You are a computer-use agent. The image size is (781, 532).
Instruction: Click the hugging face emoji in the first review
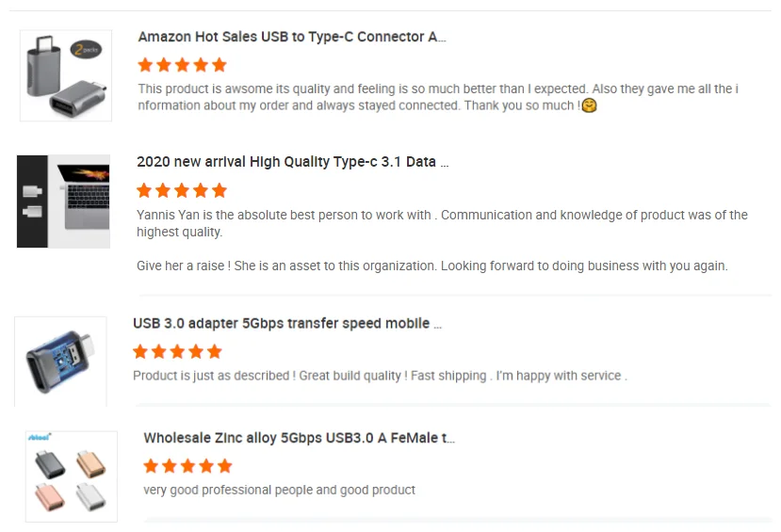pos(591,105)
